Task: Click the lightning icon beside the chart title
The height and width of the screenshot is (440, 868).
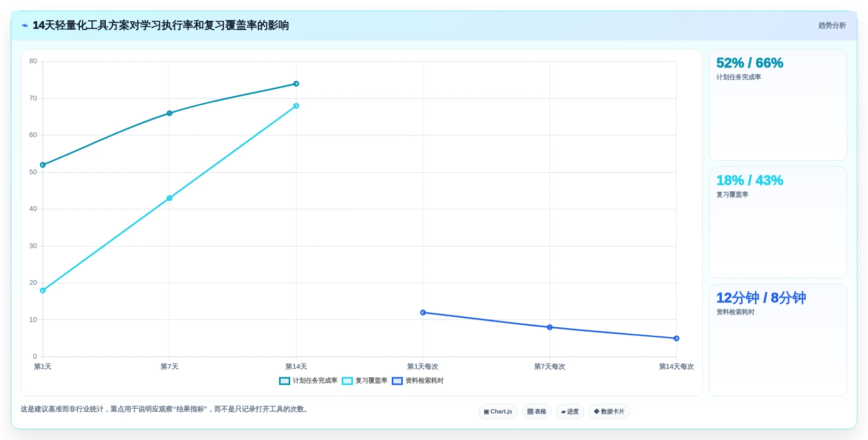Action: tap(25, 26)
